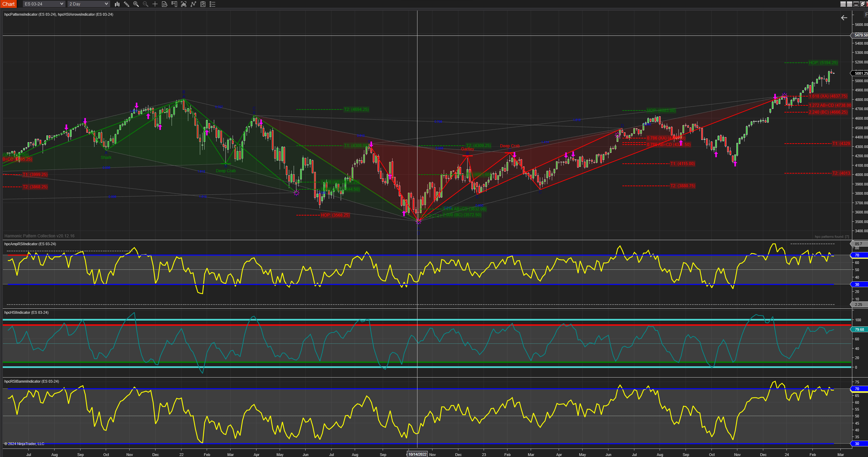The height and width of the screenshot is (457, 868).
Task: Click the left arrow scroll button on chart
Action: pos(844,18)
